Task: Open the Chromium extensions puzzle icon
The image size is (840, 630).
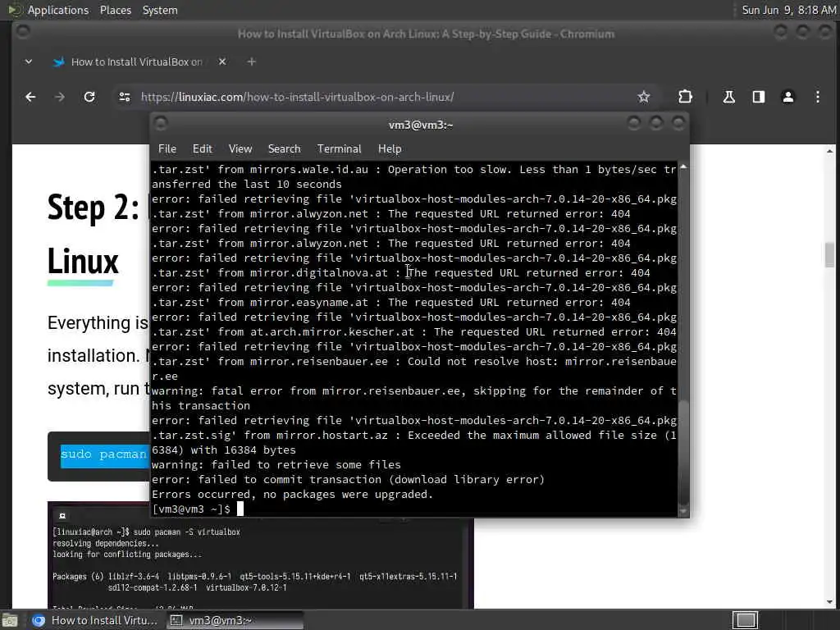Action: pos(685,97)
